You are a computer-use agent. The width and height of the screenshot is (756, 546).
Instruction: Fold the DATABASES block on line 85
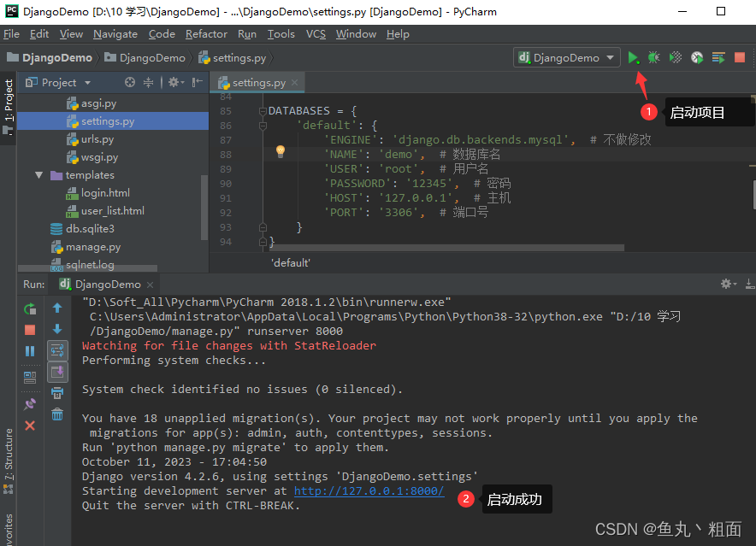click(263, 111)
